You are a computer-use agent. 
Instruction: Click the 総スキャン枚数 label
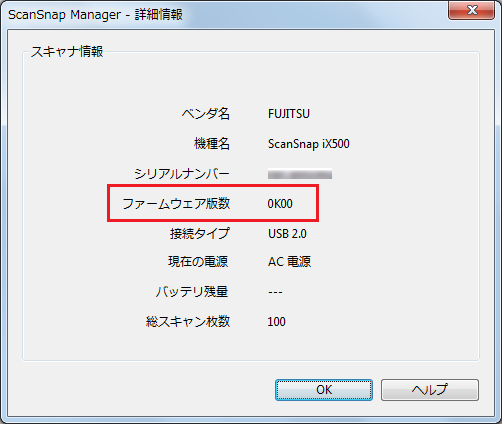188,321
